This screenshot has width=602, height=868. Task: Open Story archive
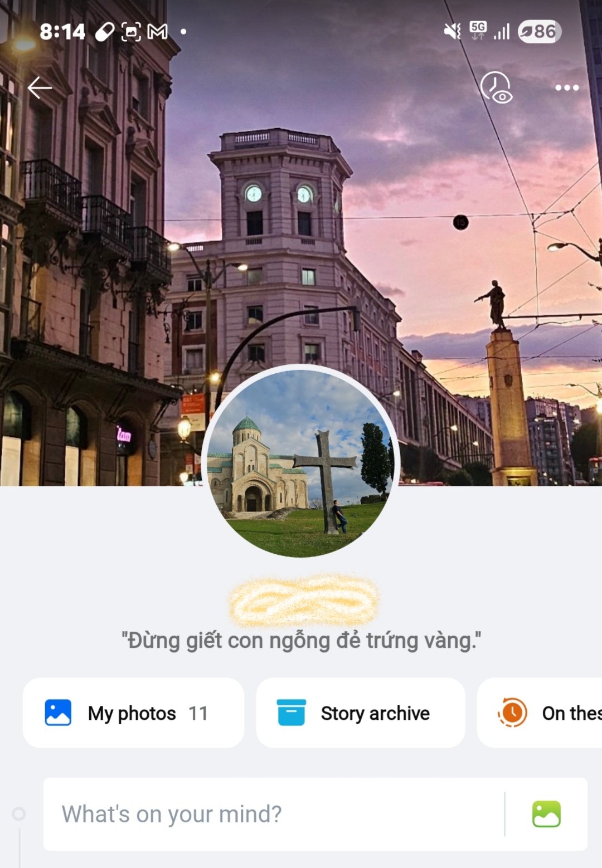point(361,713)
